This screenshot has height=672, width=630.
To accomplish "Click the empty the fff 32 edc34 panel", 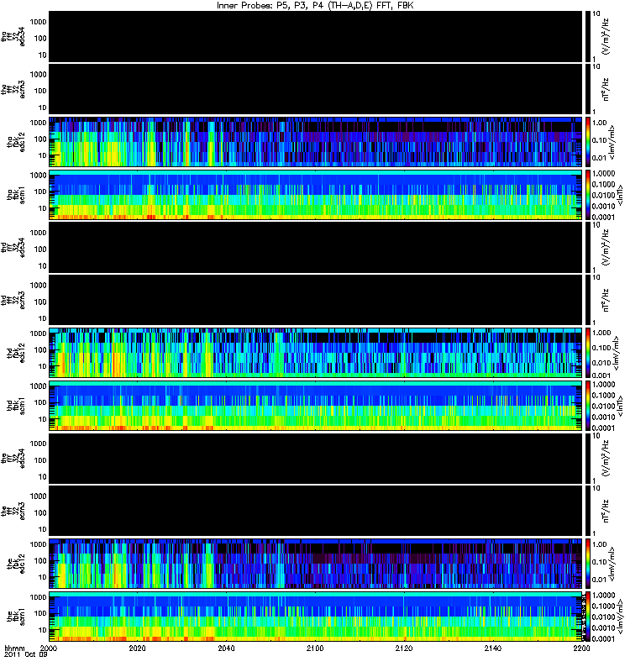I will click(x=316, y=458).
